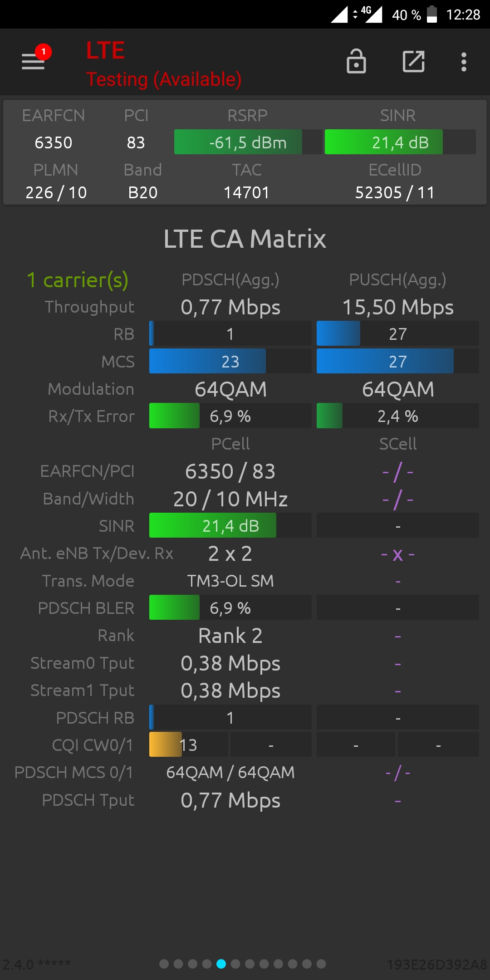Tap the LTE CA Matrix heading
This screenshot has width=490, height=980.
point(245,239)
